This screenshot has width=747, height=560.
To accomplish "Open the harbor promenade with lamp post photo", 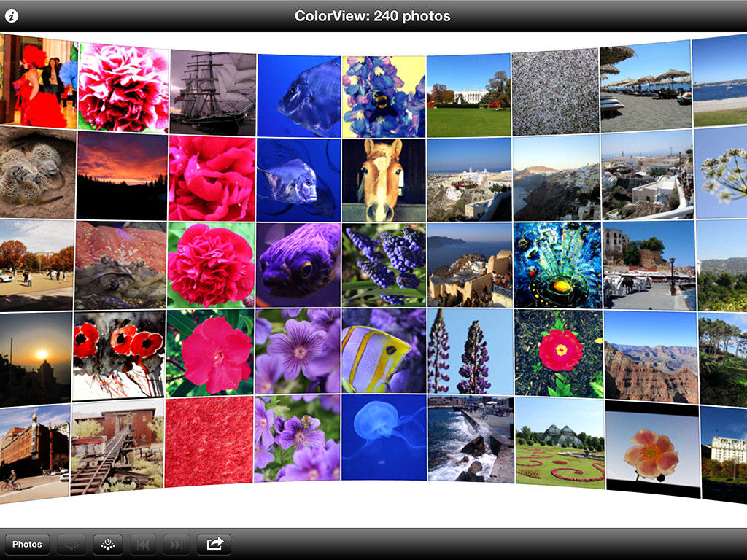I will 649,265.
